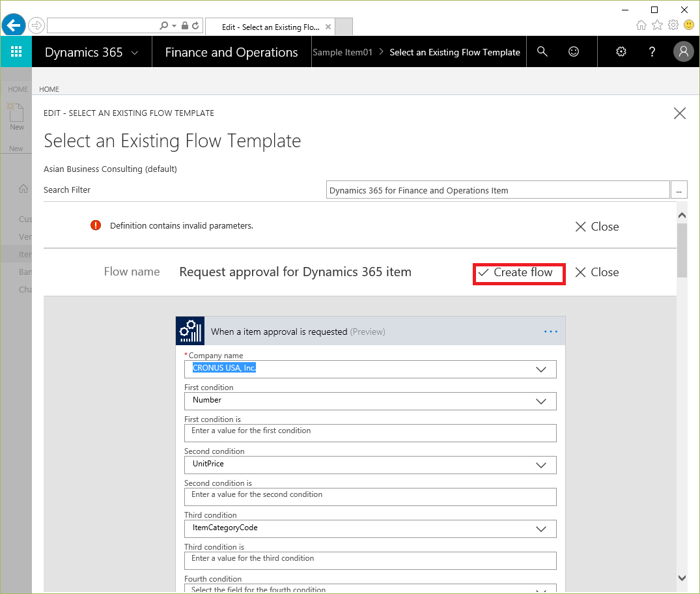Open the header settings gear
Image resolution: width=700 pixels, height=594 pixels.
(621, 52)
